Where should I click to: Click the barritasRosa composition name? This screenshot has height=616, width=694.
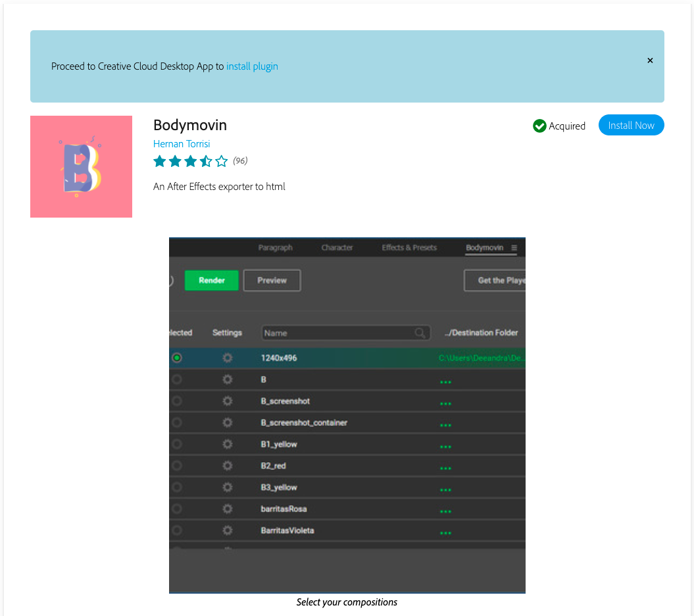pos(284,509)
